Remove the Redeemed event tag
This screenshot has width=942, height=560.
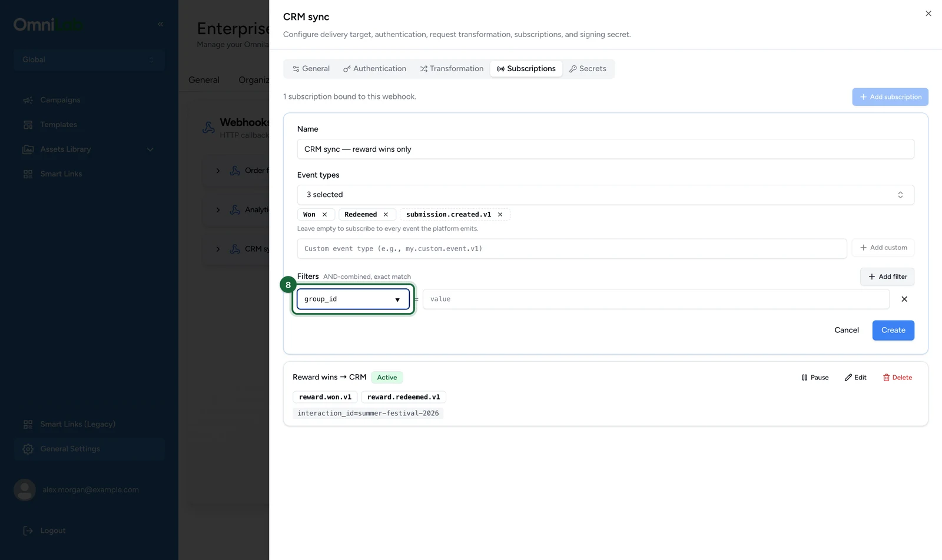click(x=386, y=215)
